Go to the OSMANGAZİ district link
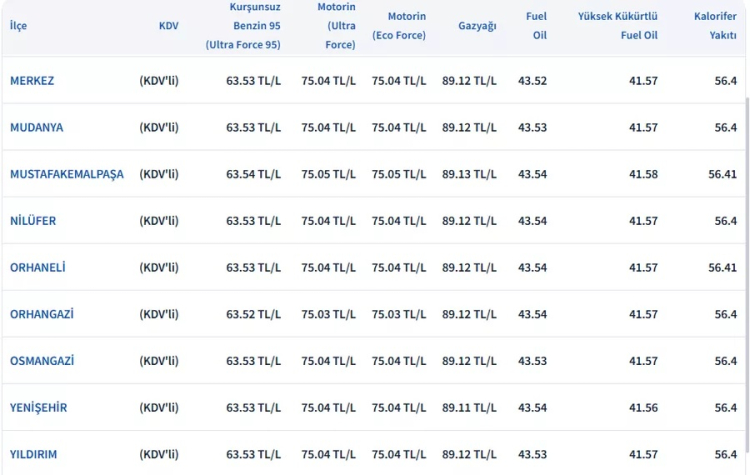The width and height of the screenshot is (750, 475). pos(42,361)
